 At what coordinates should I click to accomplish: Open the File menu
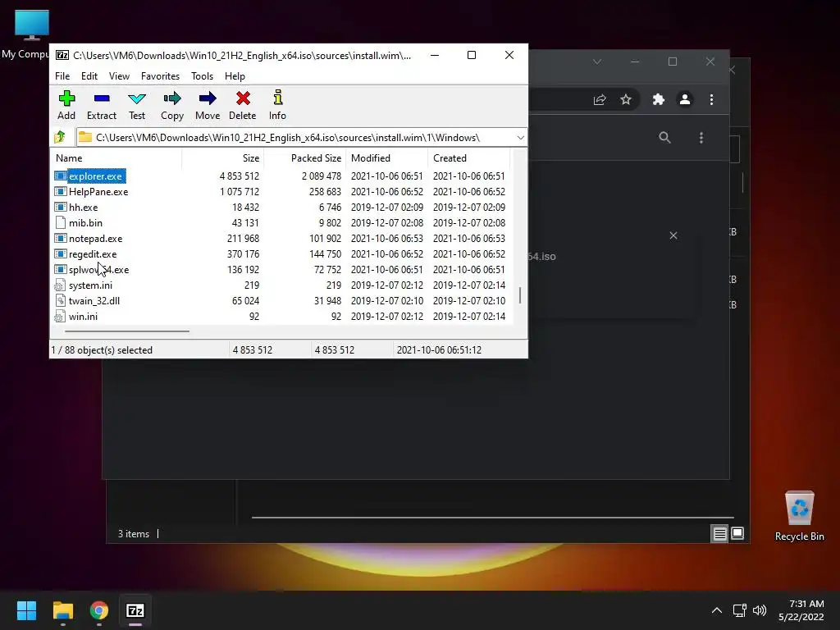(x=62, y=76)
